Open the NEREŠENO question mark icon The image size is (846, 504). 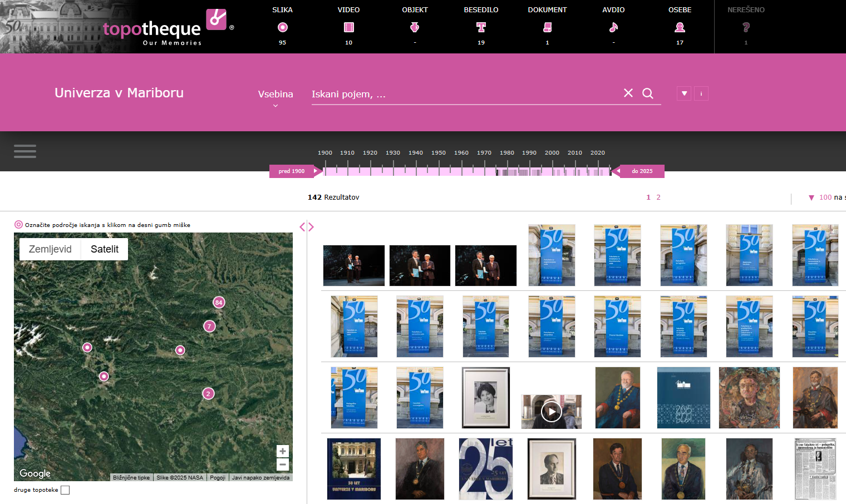tap(746, 27)
